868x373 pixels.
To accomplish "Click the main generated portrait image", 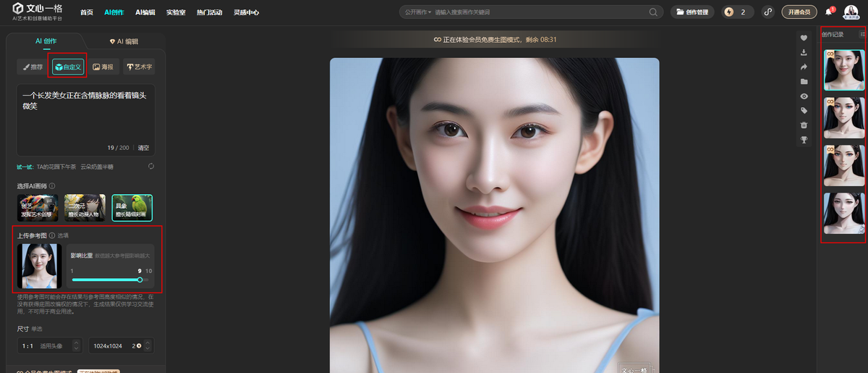I will 495,216.
